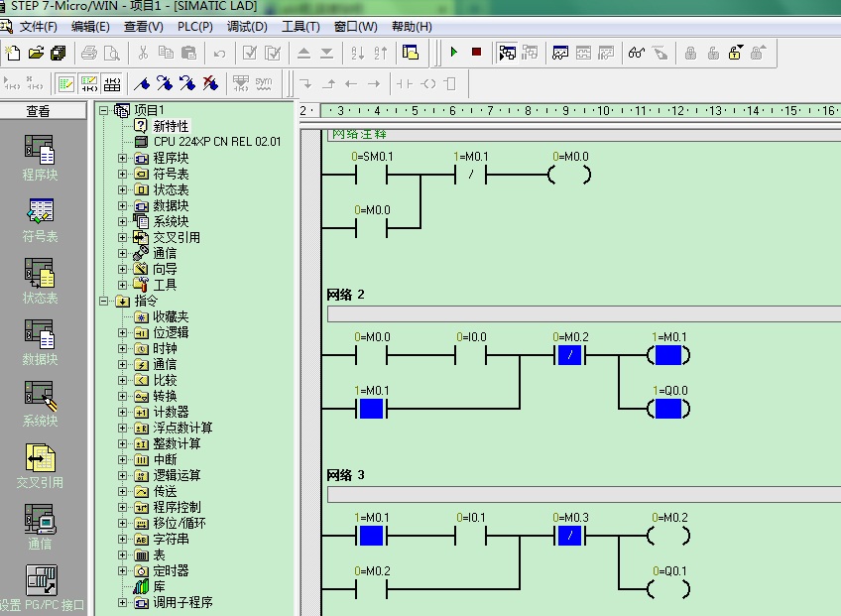841x616 pixels.
Task: Open 设置 PG/PC 接口 in the sidebar
Action: 42,588
